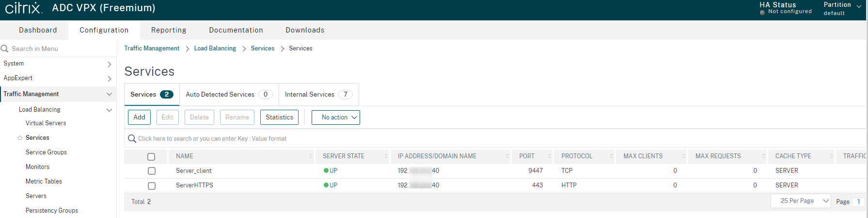Click the services table search magnifier icon

click(x=132, y=139)
